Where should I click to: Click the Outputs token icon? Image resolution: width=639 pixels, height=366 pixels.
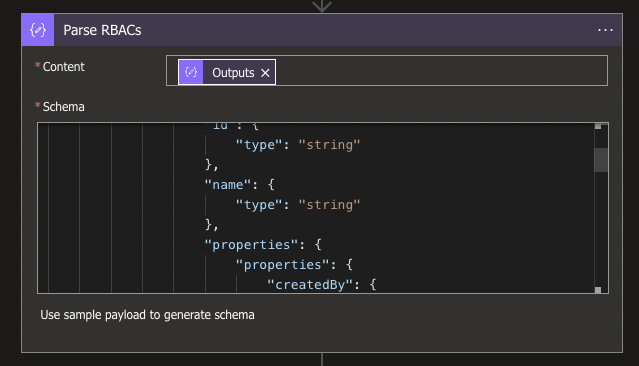(x=191, y=73)
